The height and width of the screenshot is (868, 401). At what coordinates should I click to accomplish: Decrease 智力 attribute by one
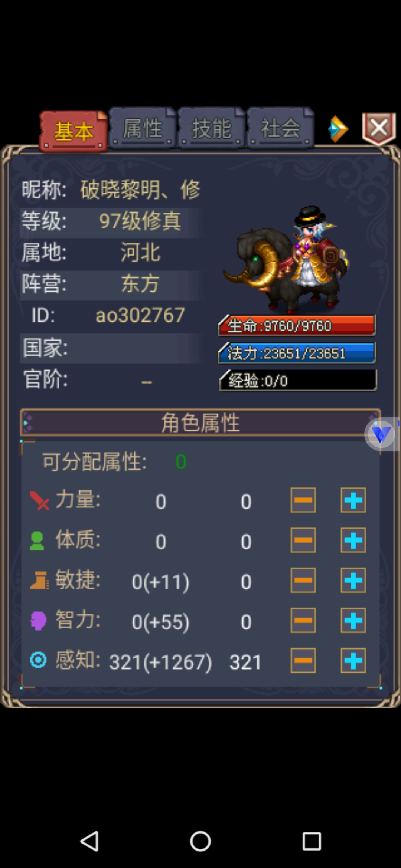[x=303, y=620]
